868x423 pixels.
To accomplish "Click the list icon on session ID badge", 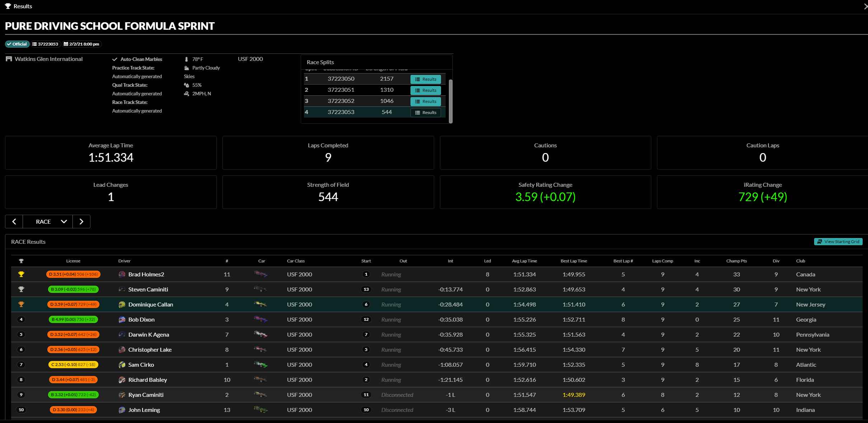I will click(x=34, y=44).
